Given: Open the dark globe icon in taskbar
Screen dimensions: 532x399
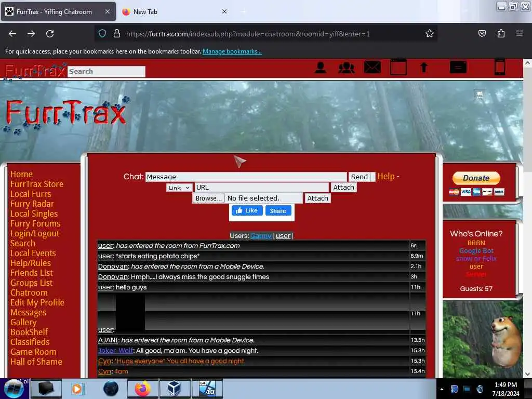Looking at the screenshot, I should tap(111, 389).
